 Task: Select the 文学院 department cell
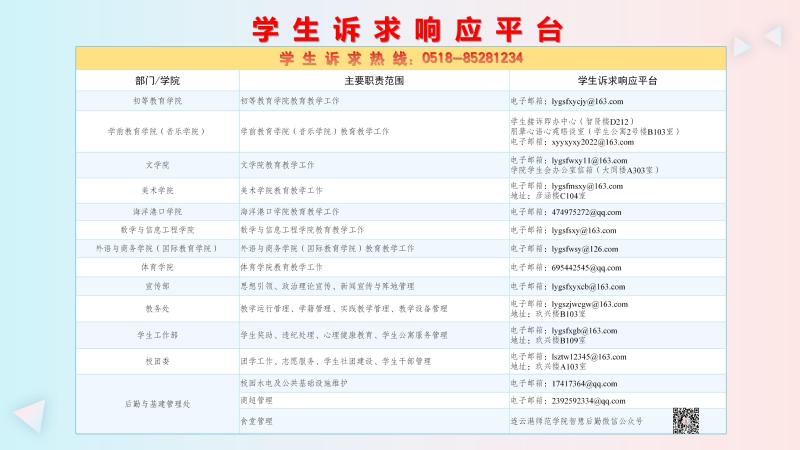[157, 164]
